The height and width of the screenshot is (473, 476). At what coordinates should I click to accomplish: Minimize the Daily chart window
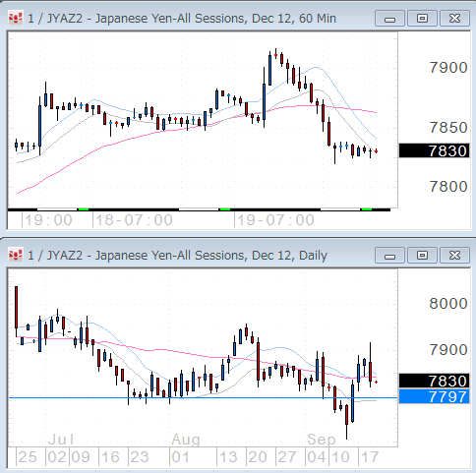(x=389, y=255)
